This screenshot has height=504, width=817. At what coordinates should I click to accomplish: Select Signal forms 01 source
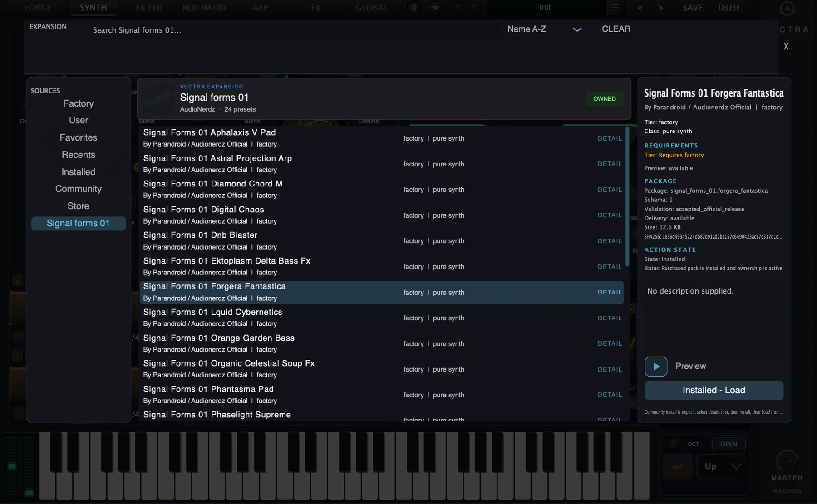pyautogui.click(x=79, y=223)
